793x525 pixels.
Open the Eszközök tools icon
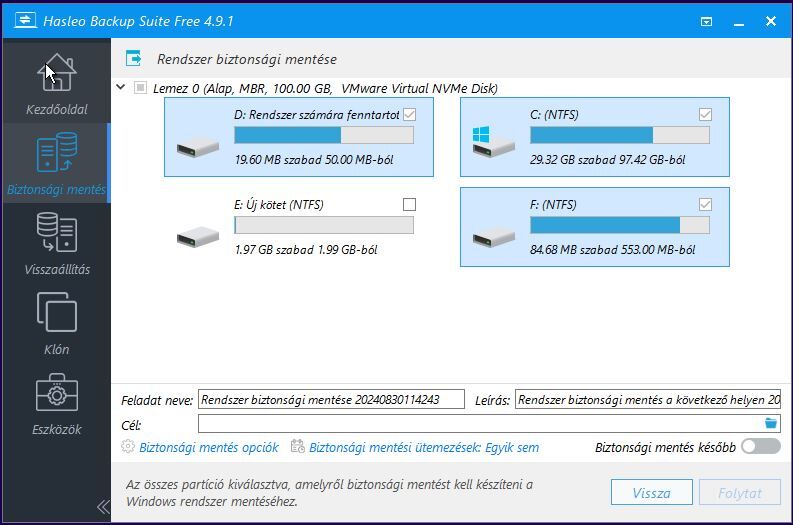pos(57,392)
